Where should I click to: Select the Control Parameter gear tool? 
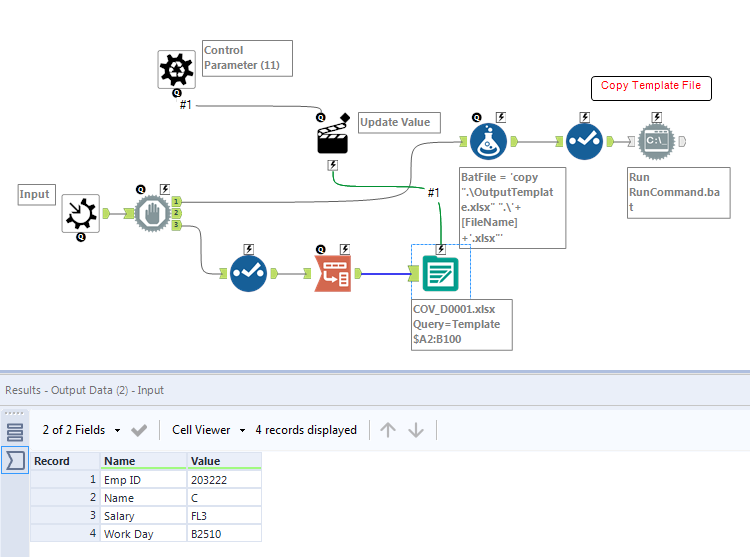(x=176, y=69)
